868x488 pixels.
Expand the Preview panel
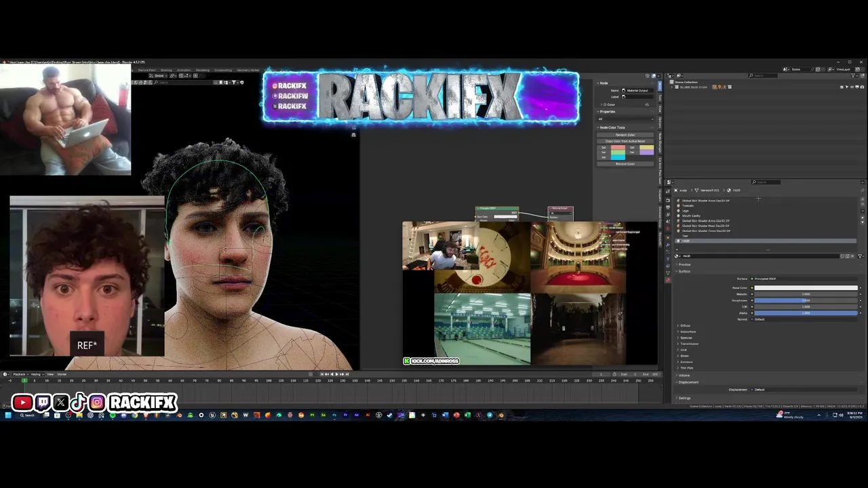tap(684, 264)
